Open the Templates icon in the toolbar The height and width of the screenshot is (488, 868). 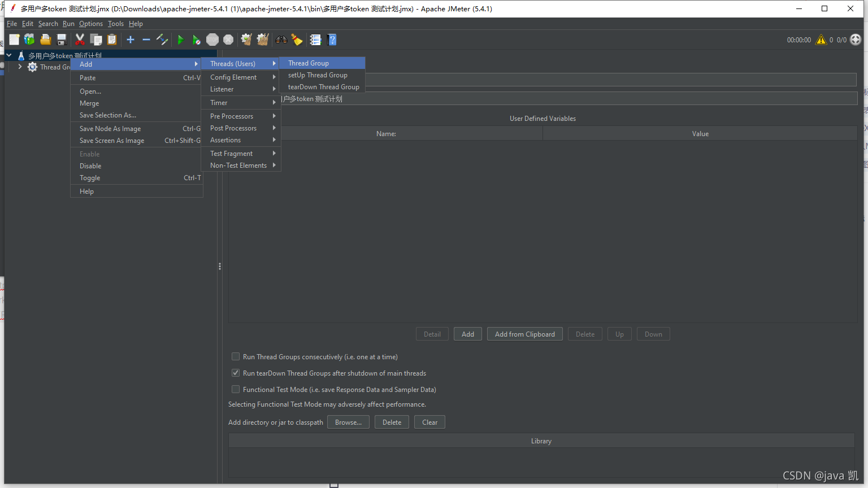click(29, 40)
